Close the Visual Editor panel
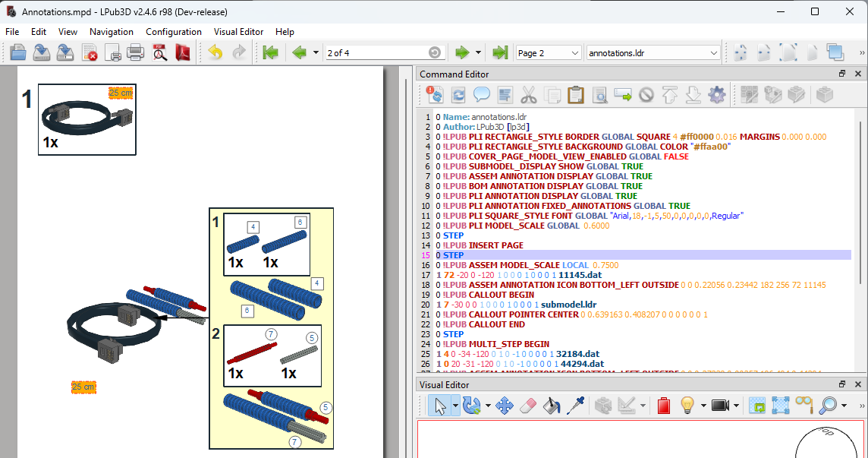 tap(858, 384)
